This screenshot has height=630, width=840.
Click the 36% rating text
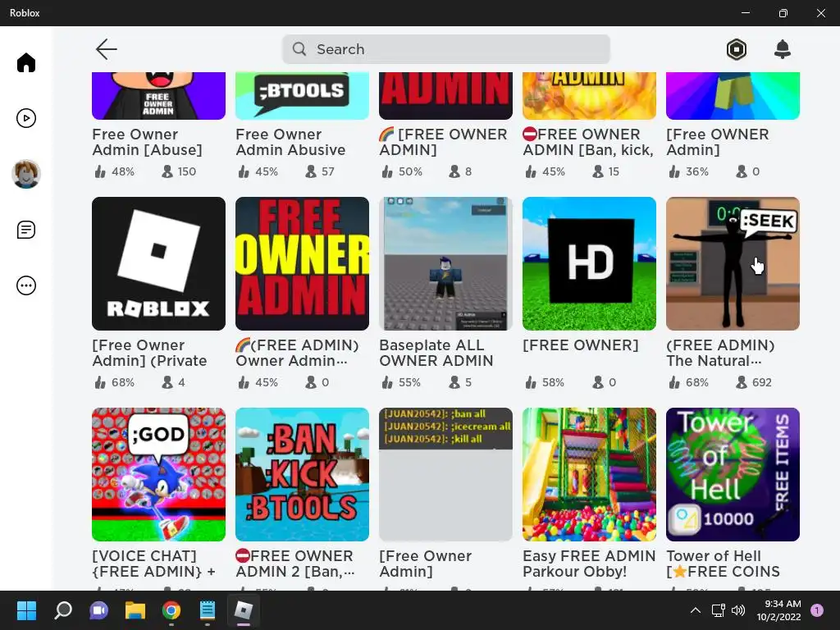(697, 171)
